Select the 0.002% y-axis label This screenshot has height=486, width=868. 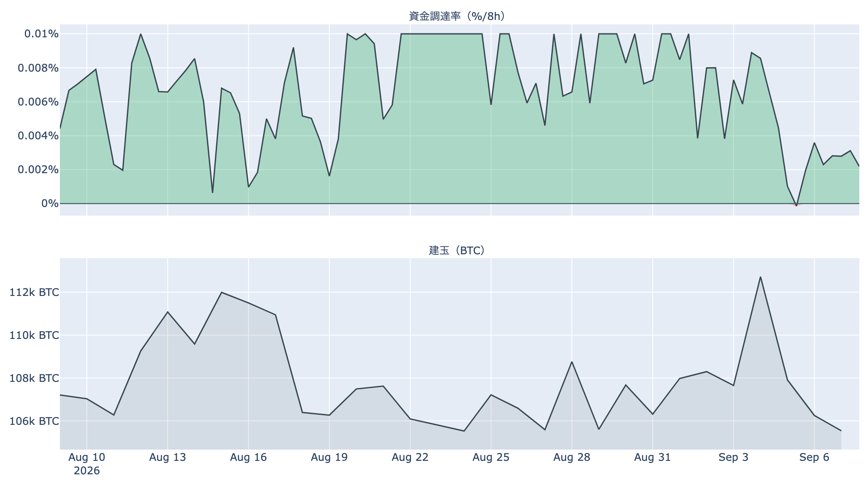pos(38,170)
